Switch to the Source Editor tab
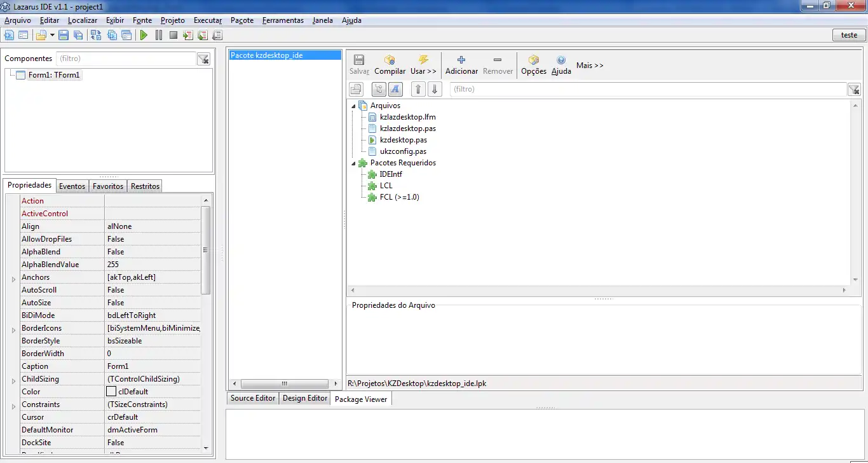 (253, 398)
